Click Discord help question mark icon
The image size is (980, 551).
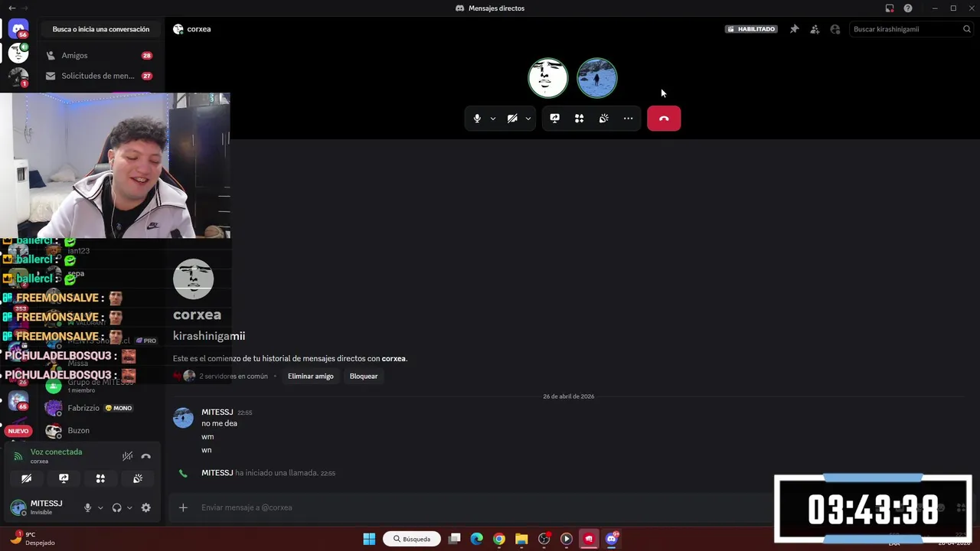coord(908,8)
